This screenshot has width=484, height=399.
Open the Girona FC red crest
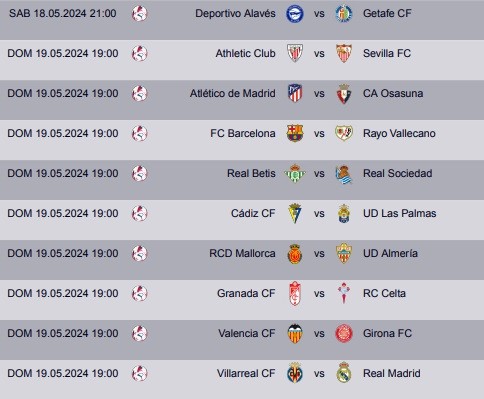344,333
